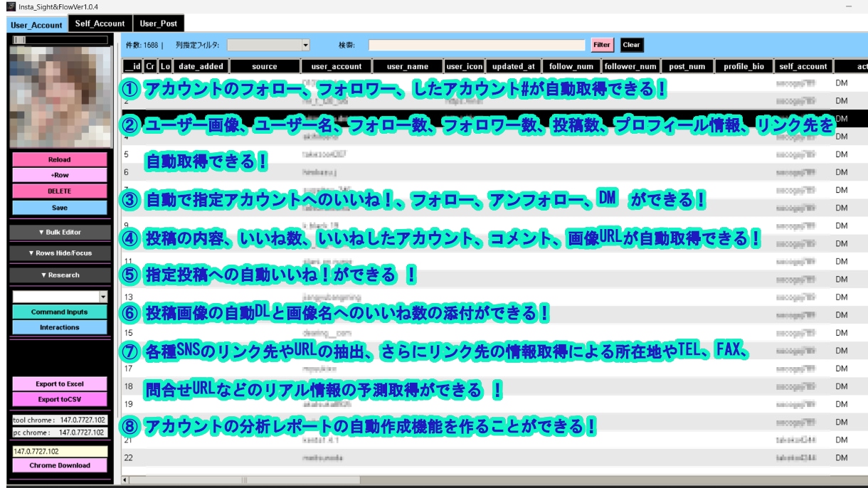Click the self_account column header
Image resolution: width=868 pixels, height=488 pixels.
pos(803,66)
